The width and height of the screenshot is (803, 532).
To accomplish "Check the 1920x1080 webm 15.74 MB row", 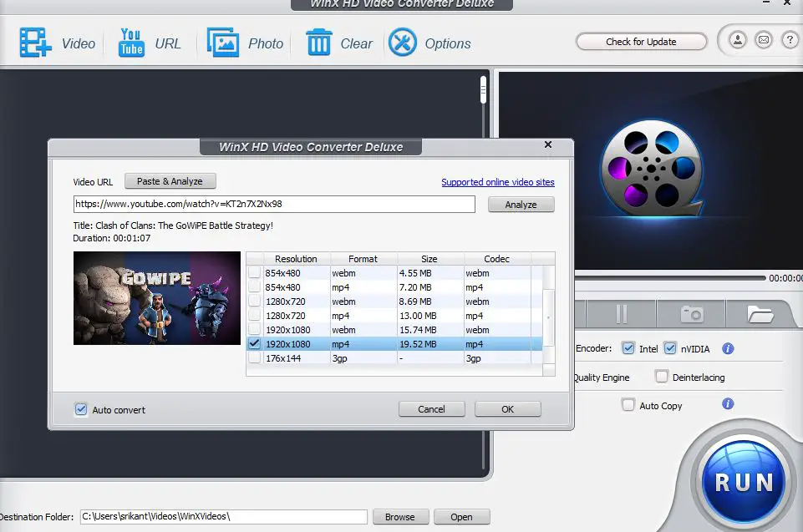I will pyautogui.click(x=254, y=330).
